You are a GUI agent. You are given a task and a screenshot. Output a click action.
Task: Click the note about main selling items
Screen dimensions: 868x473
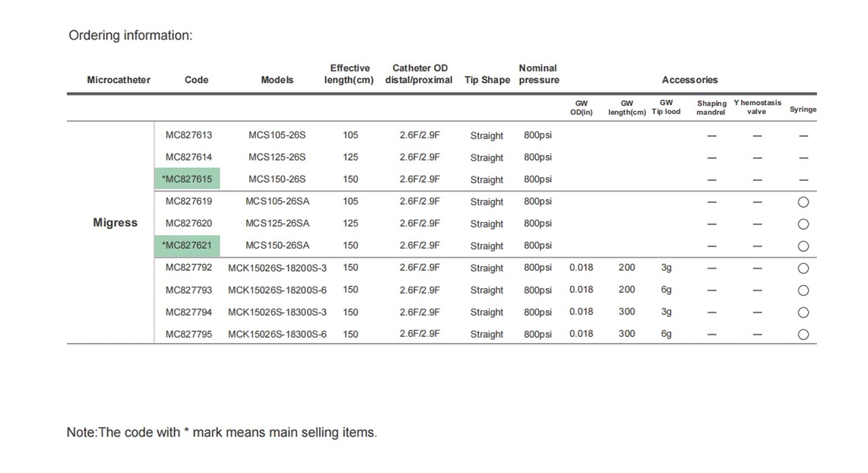click(221, 432)
